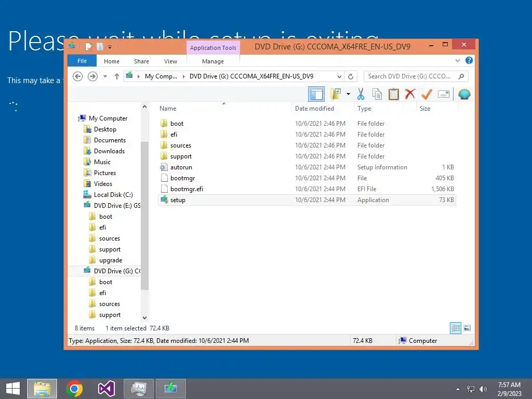532x399 pixels.
Task: Switch to the View ribbon tab
Action: pyautogui.click(x=170, y=61)
